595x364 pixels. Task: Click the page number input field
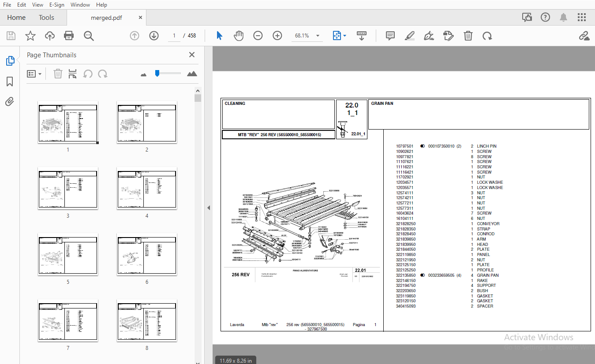click(x=174, y=36)
